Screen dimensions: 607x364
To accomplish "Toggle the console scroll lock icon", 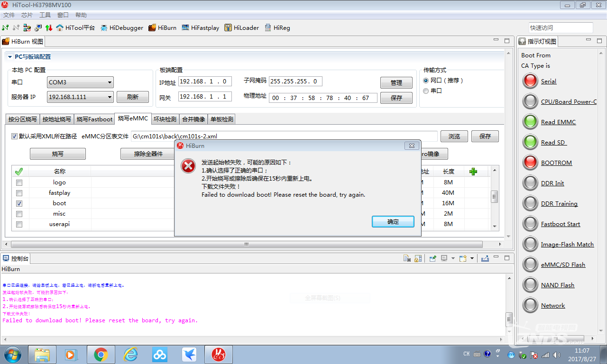I will pyautogui.click(x=418, y=258).
